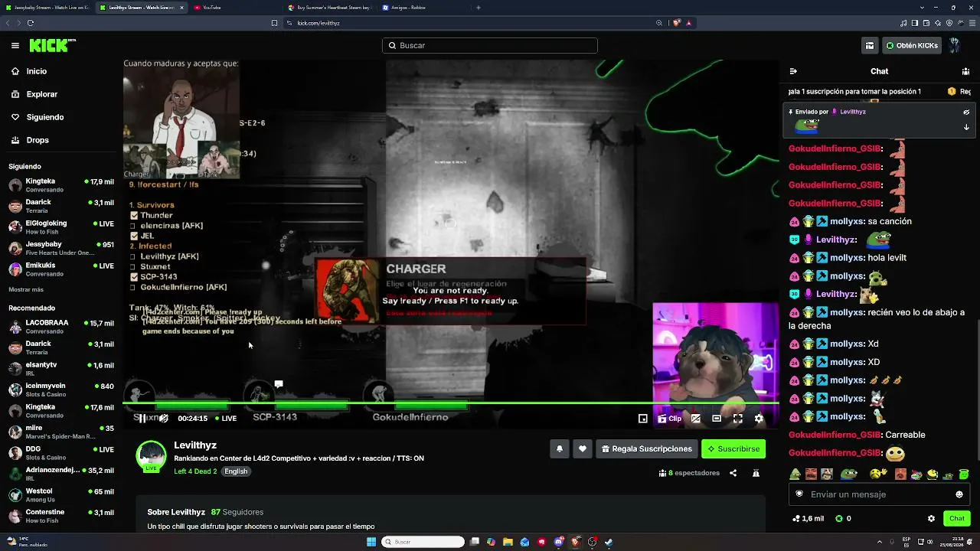Open the gift box icon in header
980x551 pixels.
click(x=870, y=46)
